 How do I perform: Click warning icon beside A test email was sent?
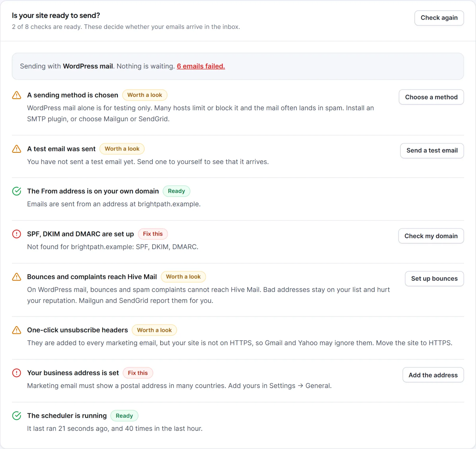17,149
